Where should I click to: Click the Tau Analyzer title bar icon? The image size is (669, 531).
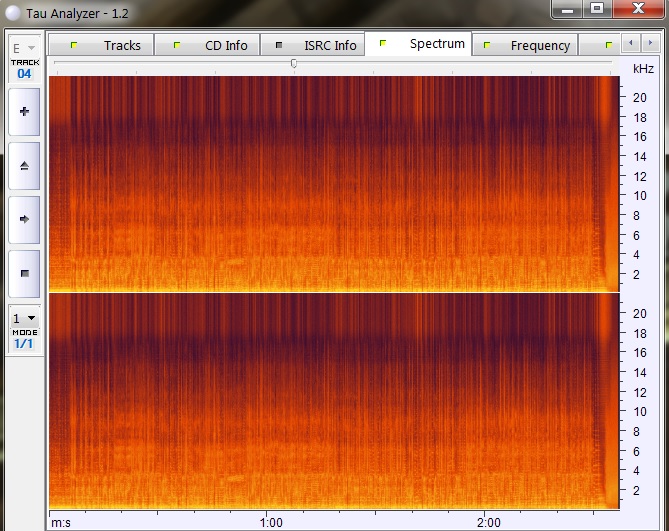(x=11, y=12)
